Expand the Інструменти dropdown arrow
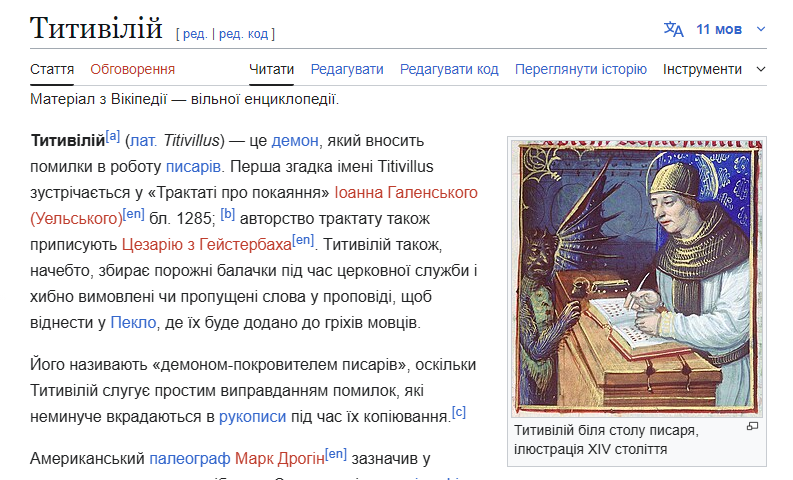The image size is (793, 480). (x=761, y=69)
